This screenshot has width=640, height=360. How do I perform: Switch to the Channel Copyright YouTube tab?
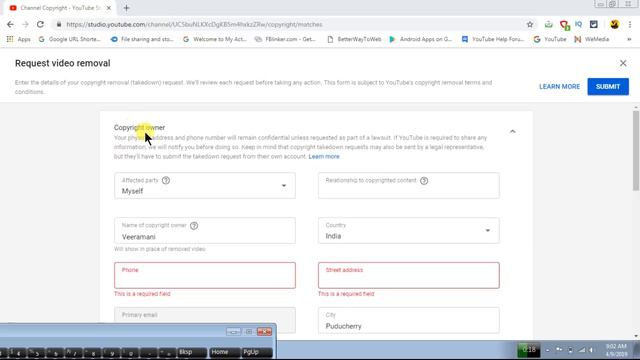(61, 8)
